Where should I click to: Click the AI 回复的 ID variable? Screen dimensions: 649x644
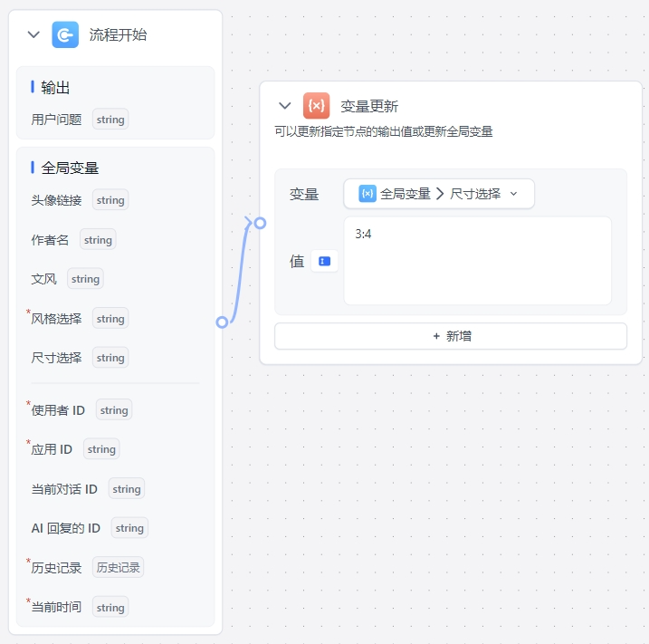(66, 528)
